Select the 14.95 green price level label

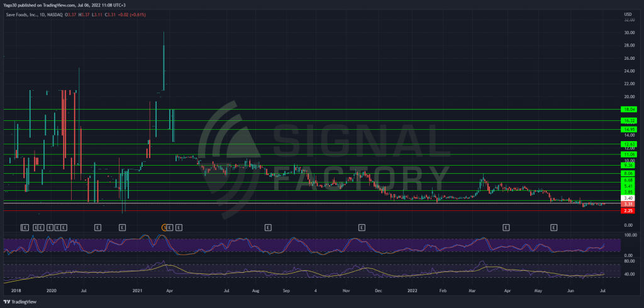[629, 130]
